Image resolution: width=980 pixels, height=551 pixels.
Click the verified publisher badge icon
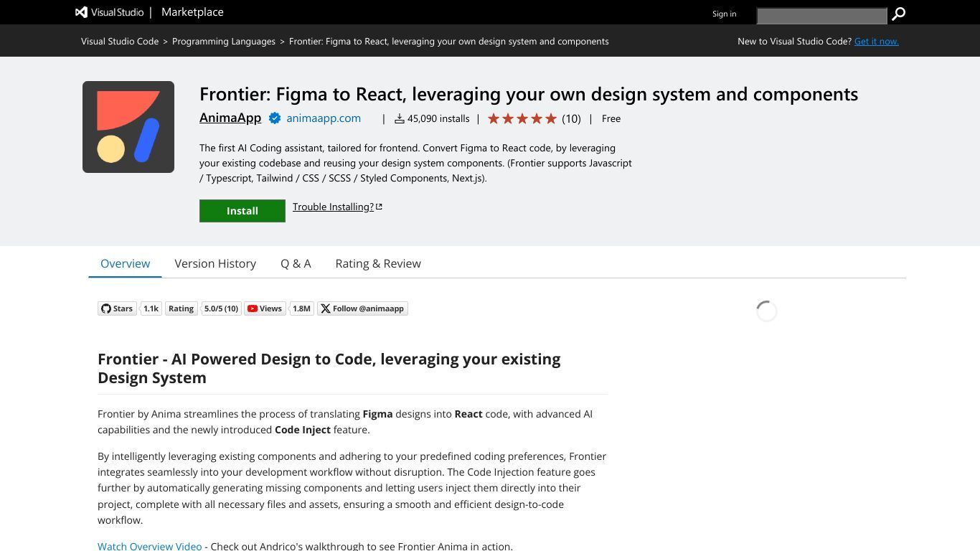[x=274, y=118]
